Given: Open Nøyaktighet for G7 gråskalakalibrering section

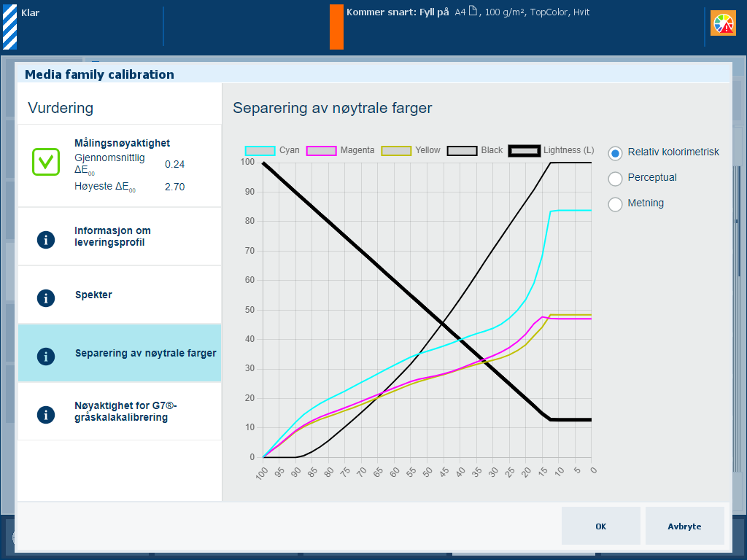Looking at the screenshot, I should point(120,411).
